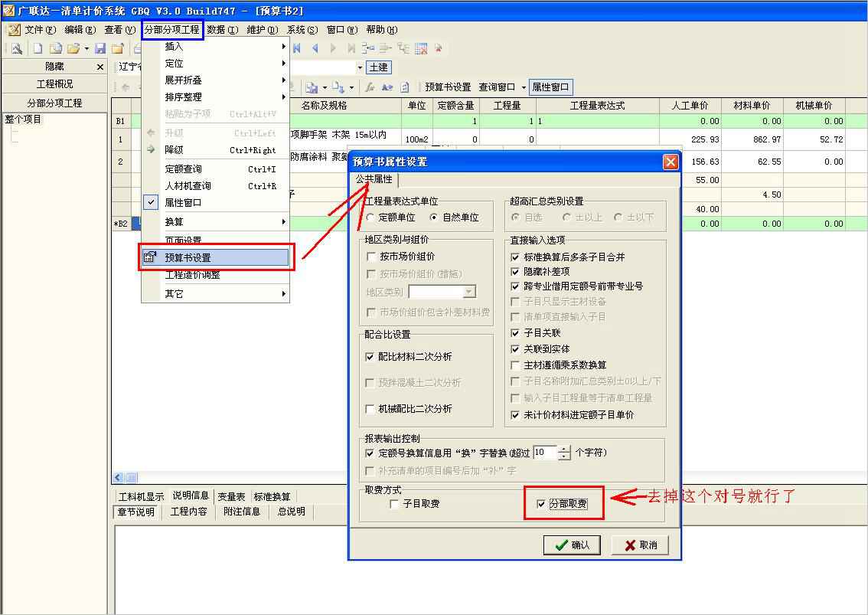Click the folder icon right of save
The width and height of the screenshot is (868, 615).
(117, 49)
